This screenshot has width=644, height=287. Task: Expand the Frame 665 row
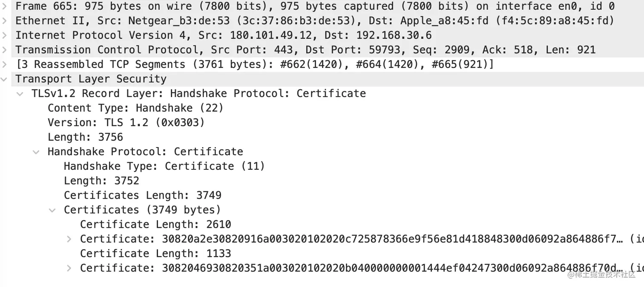pyautogui.click(x=4, y=6)
